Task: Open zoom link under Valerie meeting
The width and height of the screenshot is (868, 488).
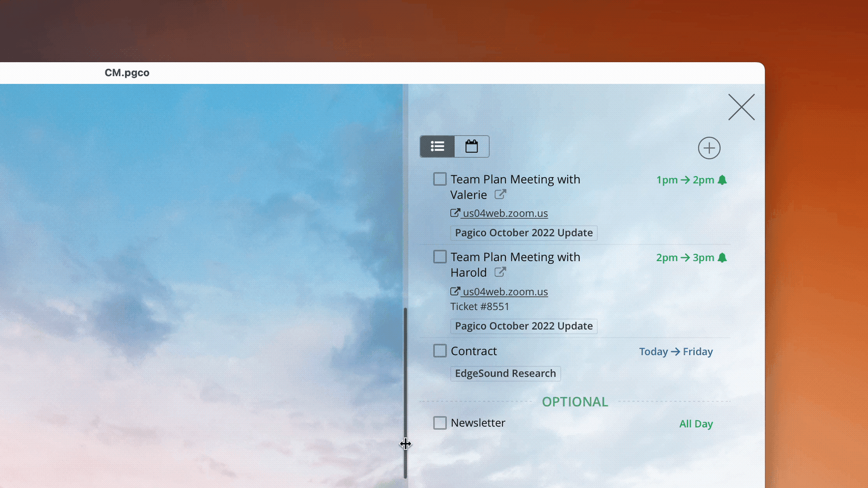Action: tap(499, 213)
